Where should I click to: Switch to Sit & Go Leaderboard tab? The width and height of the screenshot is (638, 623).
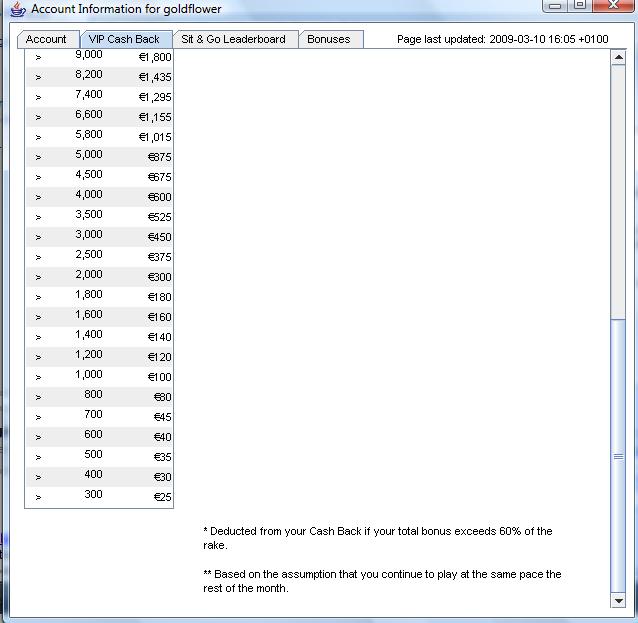235,39
